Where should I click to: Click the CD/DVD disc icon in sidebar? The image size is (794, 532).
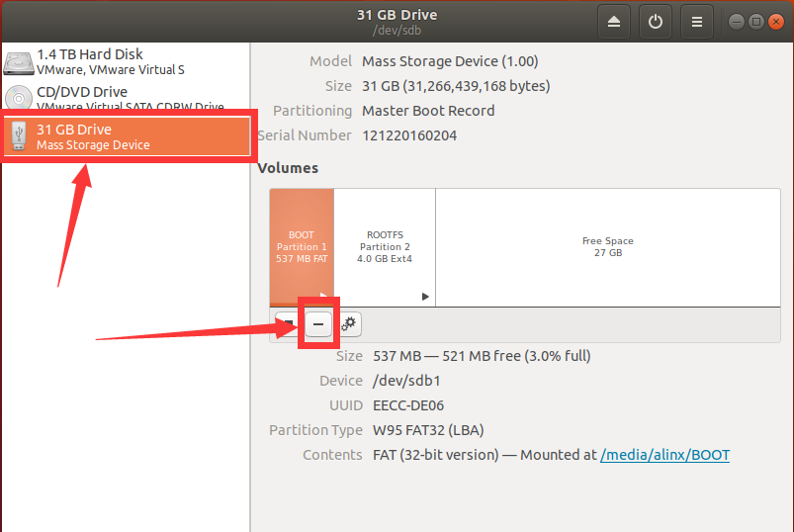(19, 98)
